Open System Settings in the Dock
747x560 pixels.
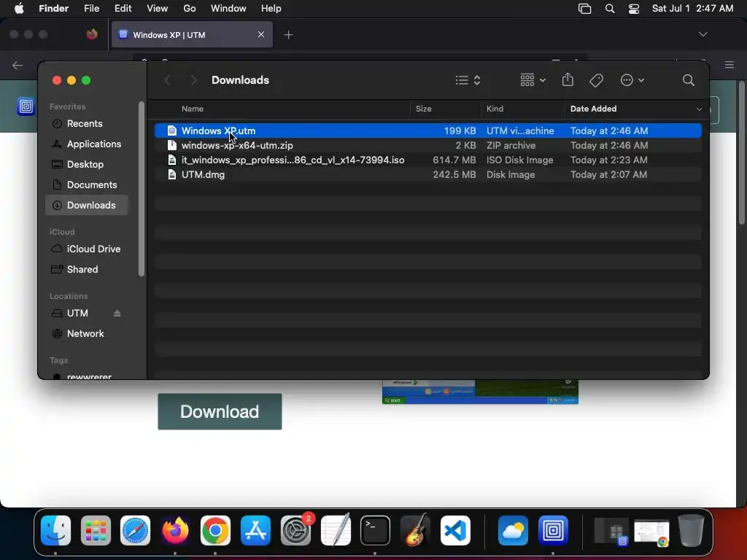coord(295,530)
